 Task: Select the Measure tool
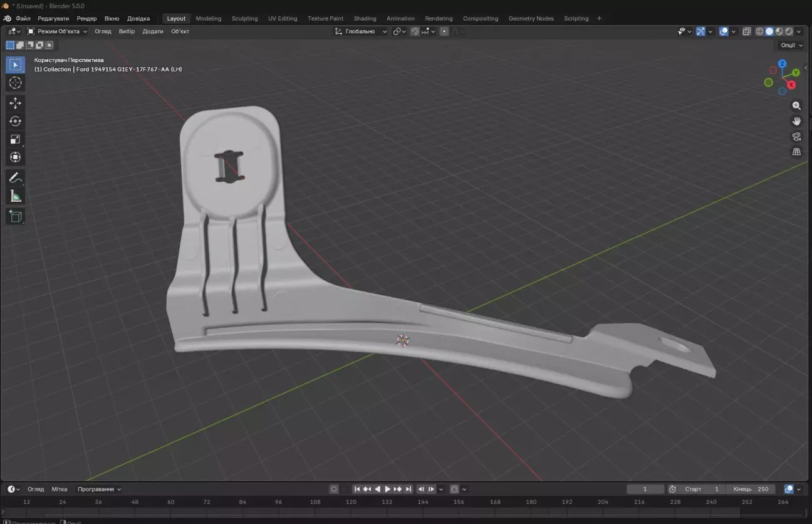[x=15, y=195]
